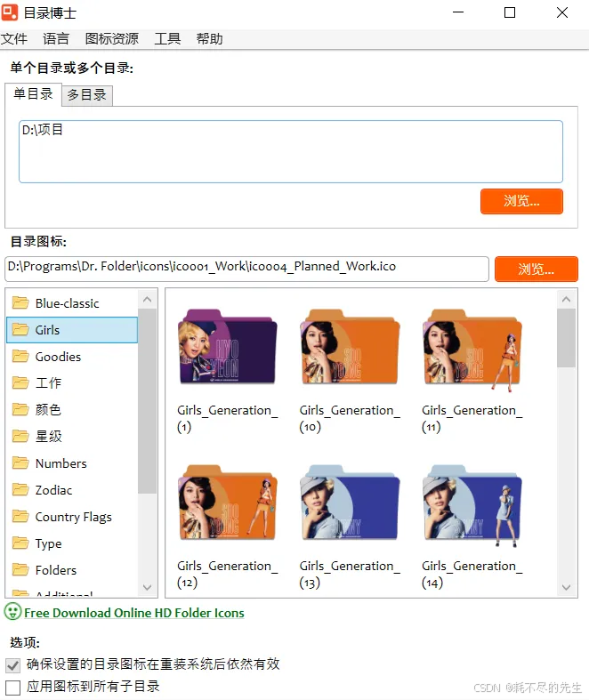Click the folder icon beside Blue-classic
Viewport: 589px width, 700px height.
pyautogui.click(x=20, y=303)
